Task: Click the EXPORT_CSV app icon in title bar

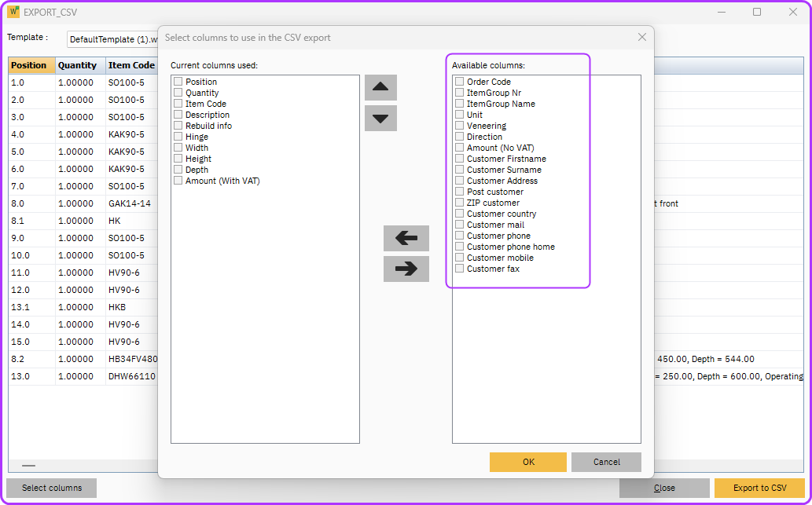Action: [13, 12]
